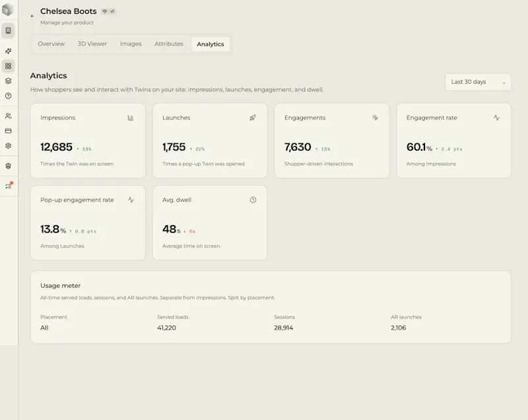The image size is (528, 420).
Task: Switch to the Images tab
Action: pos(131,44)
